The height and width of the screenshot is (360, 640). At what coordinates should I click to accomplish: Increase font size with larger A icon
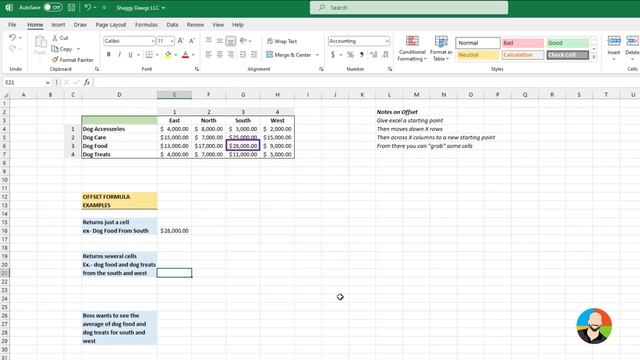[x=181, y=41]
